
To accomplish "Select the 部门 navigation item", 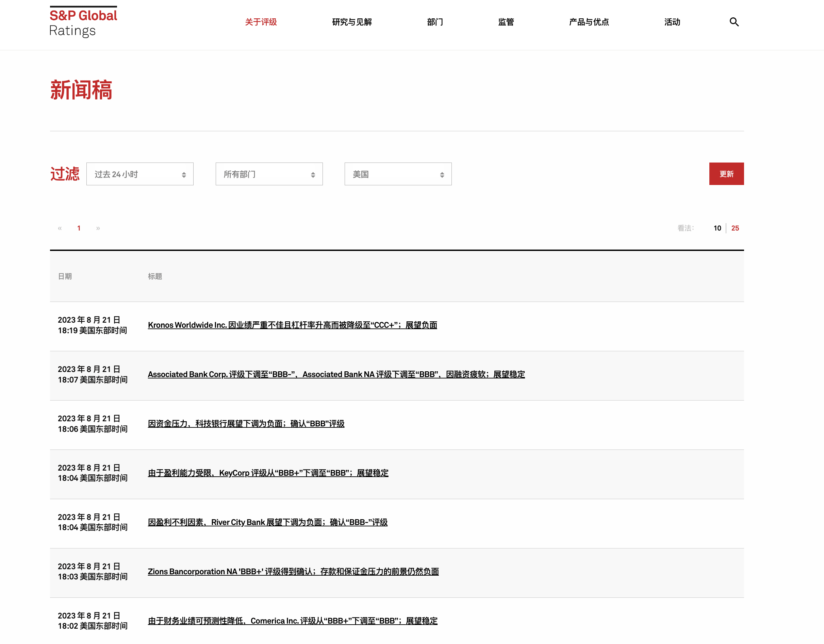I will coord(435,22).
